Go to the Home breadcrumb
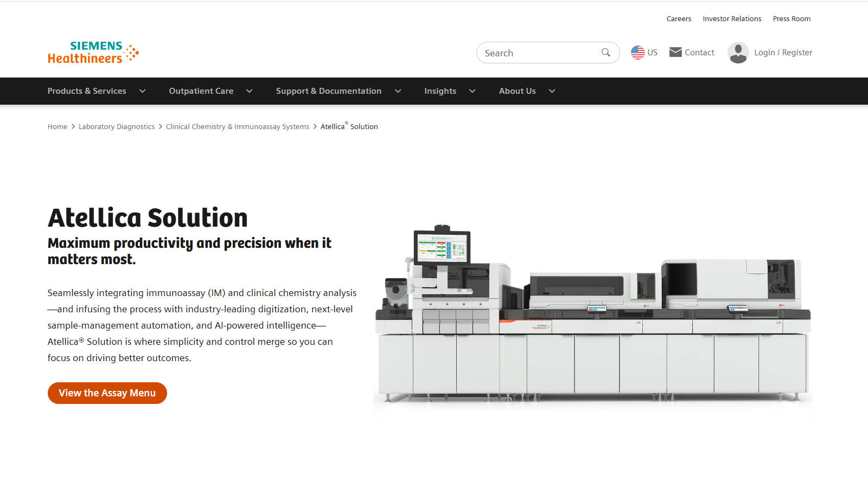The height and width of the screenshot is (488, 868). [x=58, y=126]
